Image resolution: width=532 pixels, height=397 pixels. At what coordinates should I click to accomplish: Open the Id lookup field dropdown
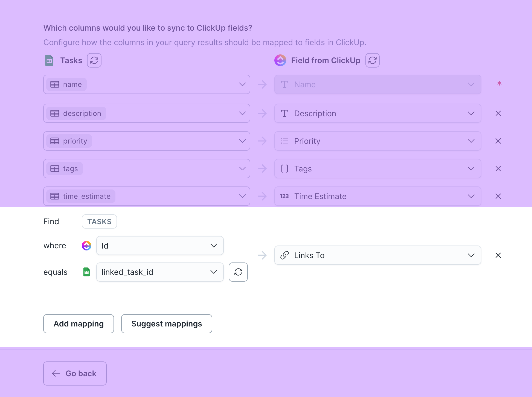160,246
